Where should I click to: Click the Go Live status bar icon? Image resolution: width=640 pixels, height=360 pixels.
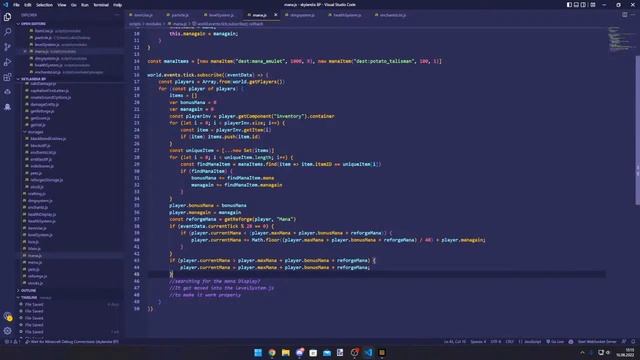[555, 342]
